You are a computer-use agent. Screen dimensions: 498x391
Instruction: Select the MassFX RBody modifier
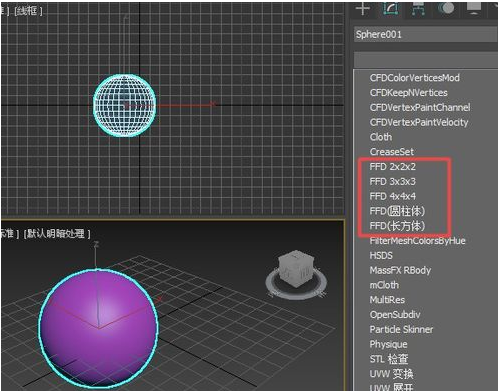[x=400, y=270]
